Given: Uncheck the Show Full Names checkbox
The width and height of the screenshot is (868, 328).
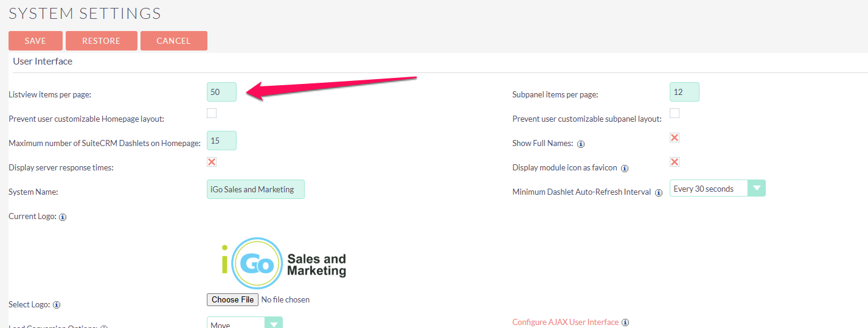Looking at the screenshot, I should [675, 138].
